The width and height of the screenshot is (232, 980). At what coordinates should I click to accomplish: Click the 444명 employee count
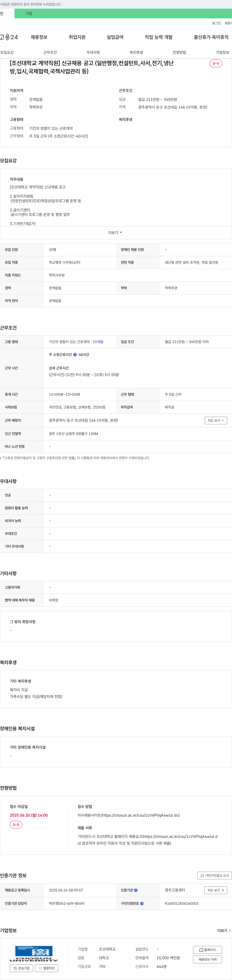point(161,966)
